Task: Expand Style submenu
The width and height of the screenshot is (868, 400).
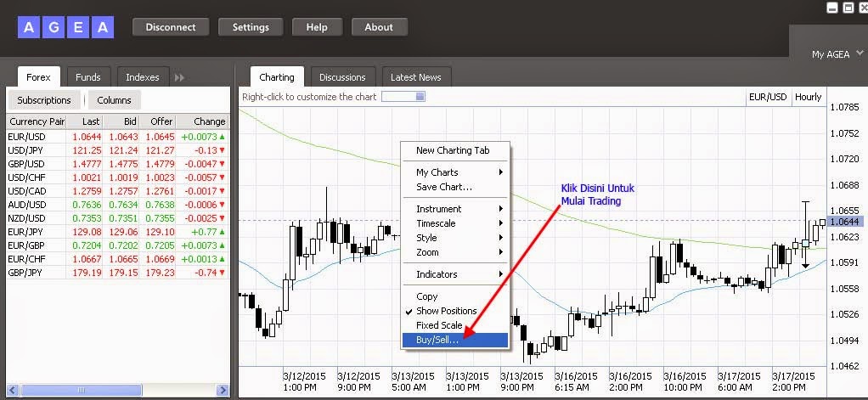Action: pos(454,238)
